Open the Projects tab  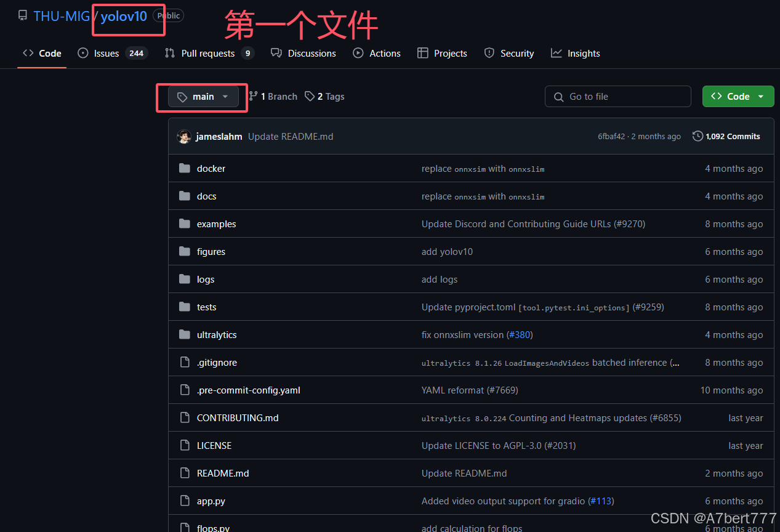pyautogui.click(x=442, y=54)
